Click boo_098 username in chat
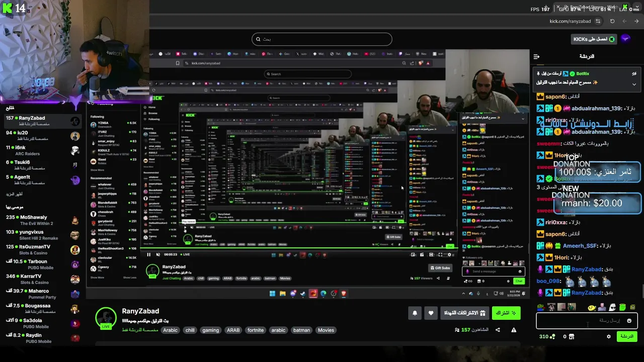 click(548, 281)
